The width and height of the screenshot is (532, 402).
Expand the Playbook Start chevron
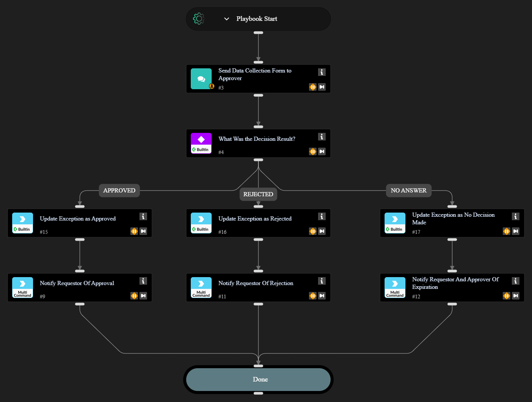pos(226,19)
